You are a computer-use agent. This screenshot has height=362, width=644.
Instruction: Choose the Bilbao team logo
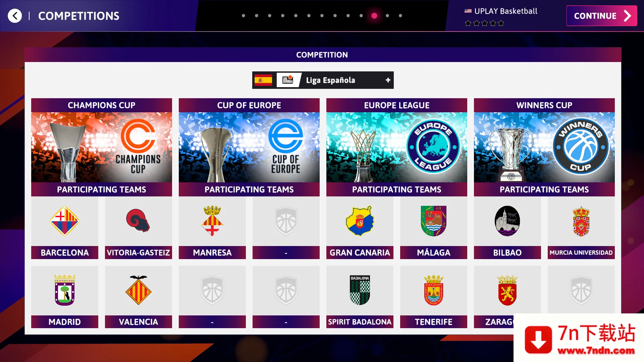click(x=507, y=221)
